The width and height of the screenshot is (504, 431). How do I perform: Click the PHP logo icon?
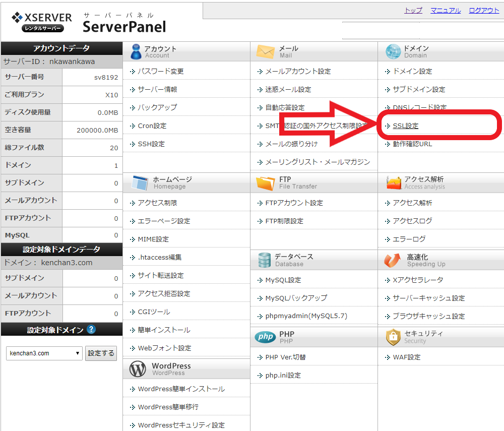click(265, 337)
